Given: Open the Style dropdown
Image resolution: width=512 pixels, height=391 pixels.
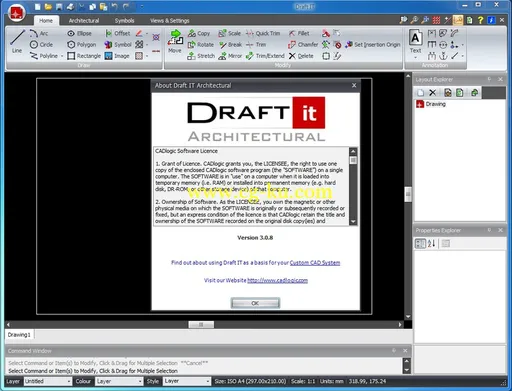Looking at the screenshot, I should click(187, 381).
